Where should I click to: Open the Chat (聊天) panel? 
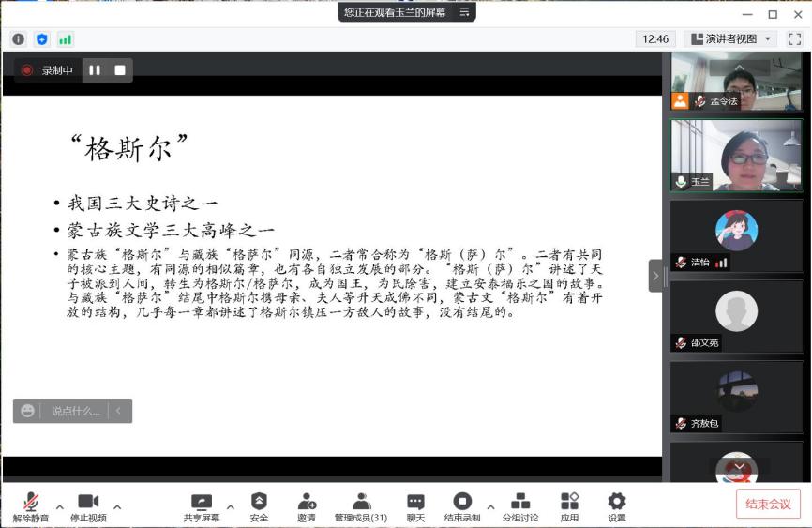pyautogui.click(x=415, y=506)
